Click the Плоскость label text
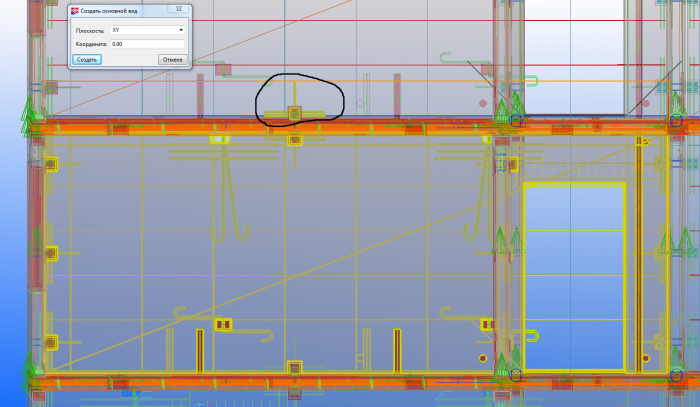Screen dimensions: 700x407 coord(90,31)
